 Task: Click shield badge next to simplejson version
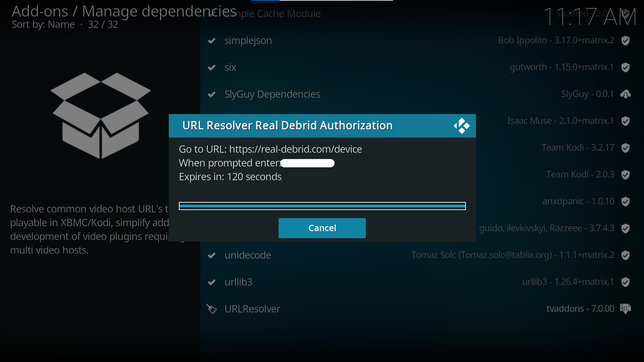626,40
